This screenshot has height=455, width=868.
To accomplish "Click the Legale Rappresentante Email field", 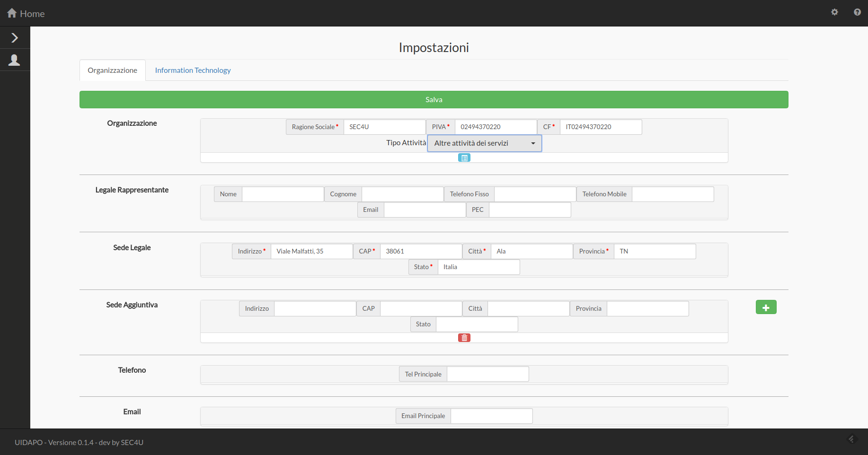I will click(425, 210).
